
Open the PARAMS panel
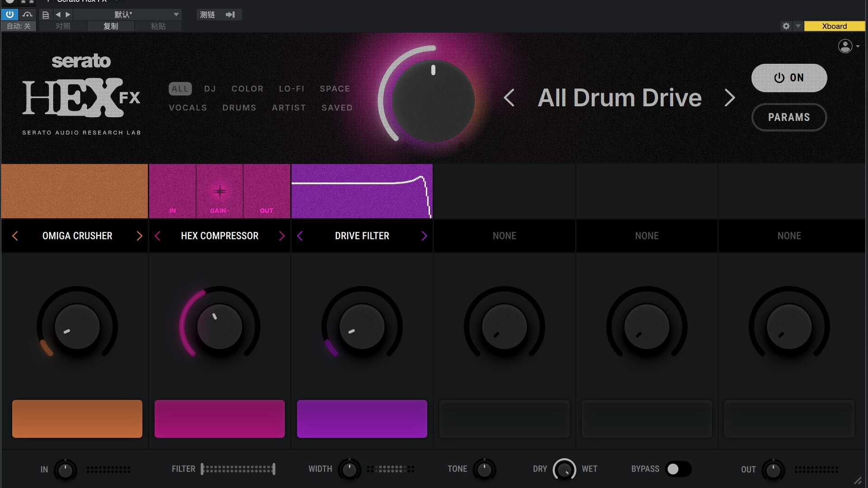tap(789, 117)
